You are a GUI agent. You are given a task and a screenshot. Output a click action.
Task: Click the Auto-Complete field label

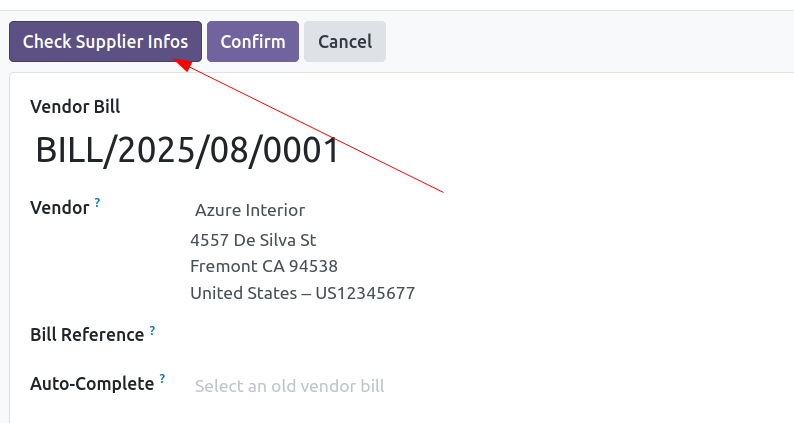[x=92, y=384]
